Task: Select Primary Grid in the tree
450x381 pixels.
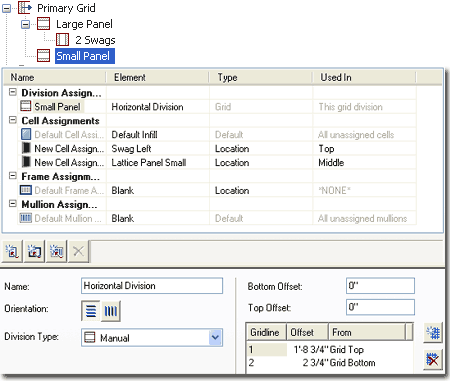Action: point(66,8)
